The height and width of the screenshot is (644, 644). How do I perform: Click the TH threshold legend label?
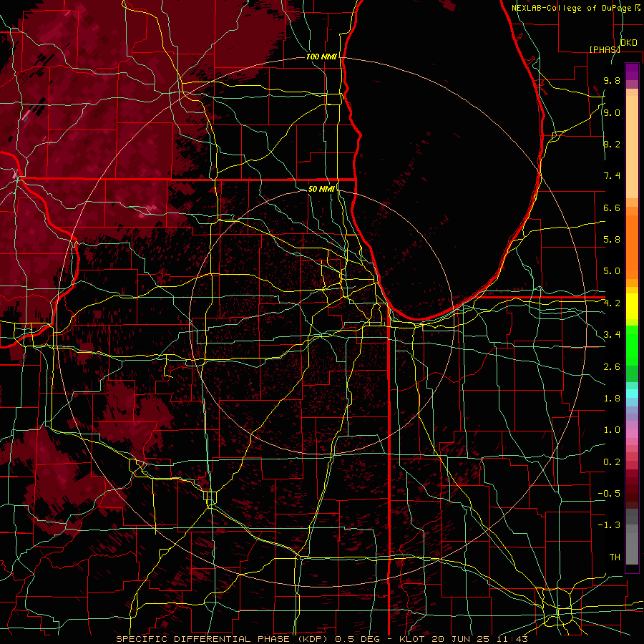pyautogui.click(x=615, y=557)
